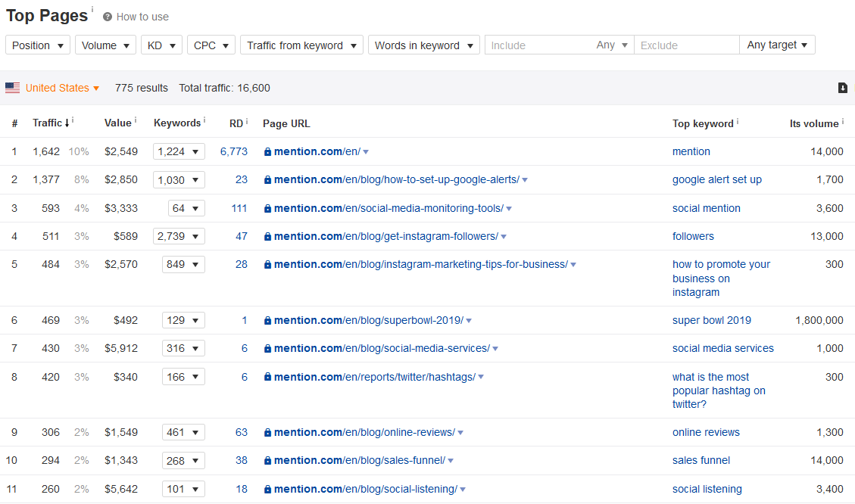The width and height of the screenshot is (855, 504).
Task: Expand the 129 keywords dropdown
Action: (x=183, y=320)
